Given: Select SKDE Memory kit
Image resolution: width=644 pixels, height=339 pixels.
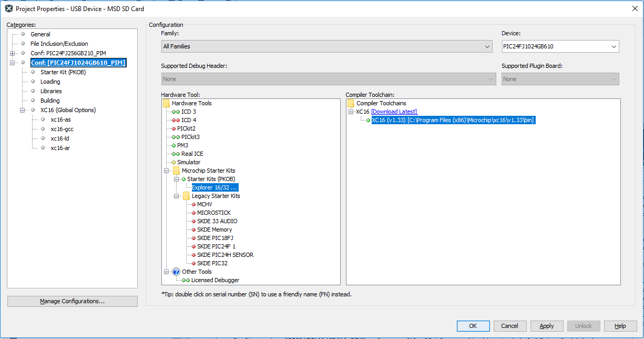Looking at the screenshot, I should (x=214, y=230).
